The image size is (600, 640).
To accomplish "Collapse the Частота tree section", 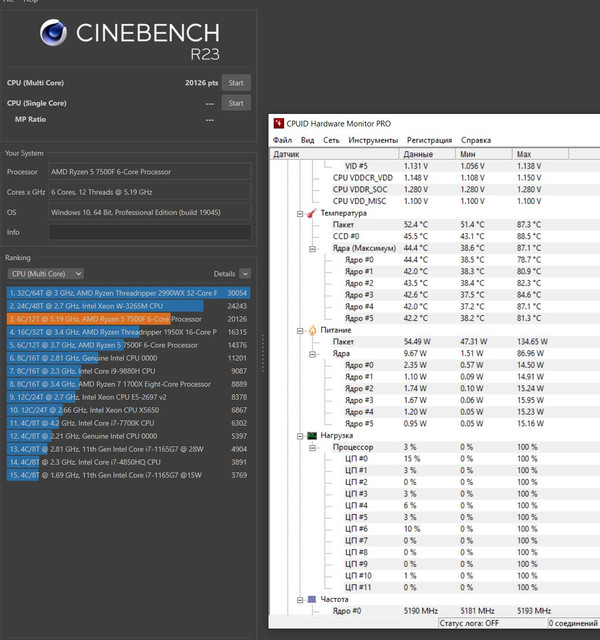I will 300,600.
